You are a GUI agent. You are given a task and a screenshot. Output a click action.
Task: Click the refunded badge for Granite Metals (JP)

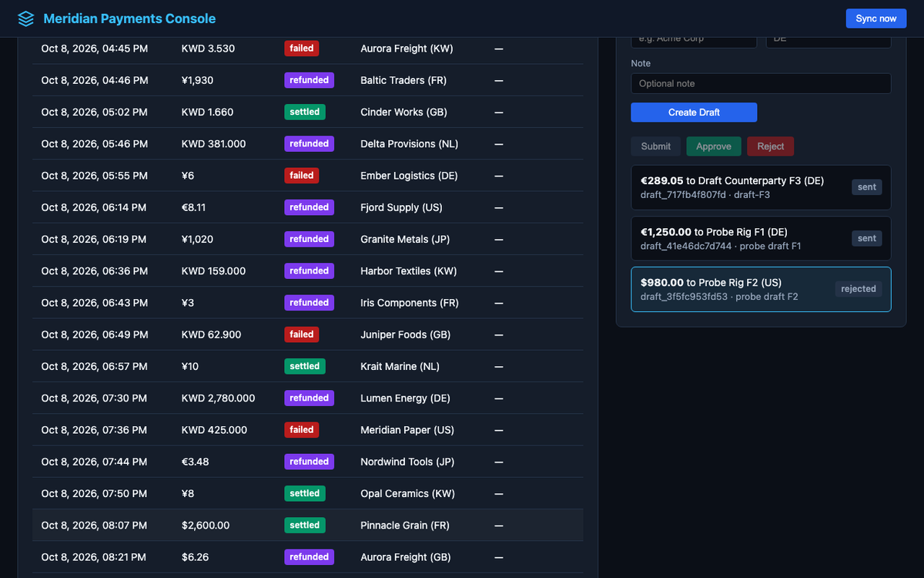[x=310, y=239]
